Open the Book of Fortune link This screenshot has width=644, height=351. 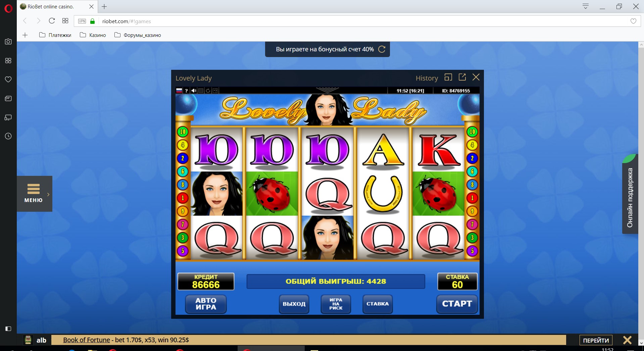tap(87, 340)
